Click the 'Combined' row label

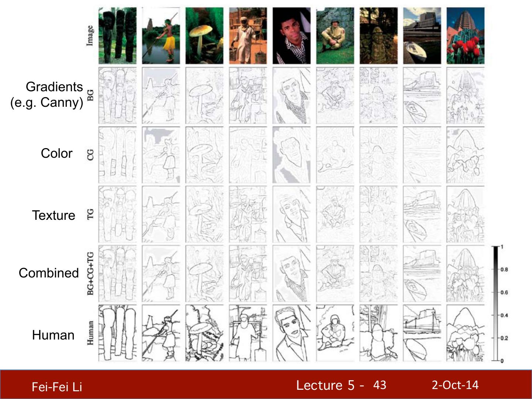point(49,273)
